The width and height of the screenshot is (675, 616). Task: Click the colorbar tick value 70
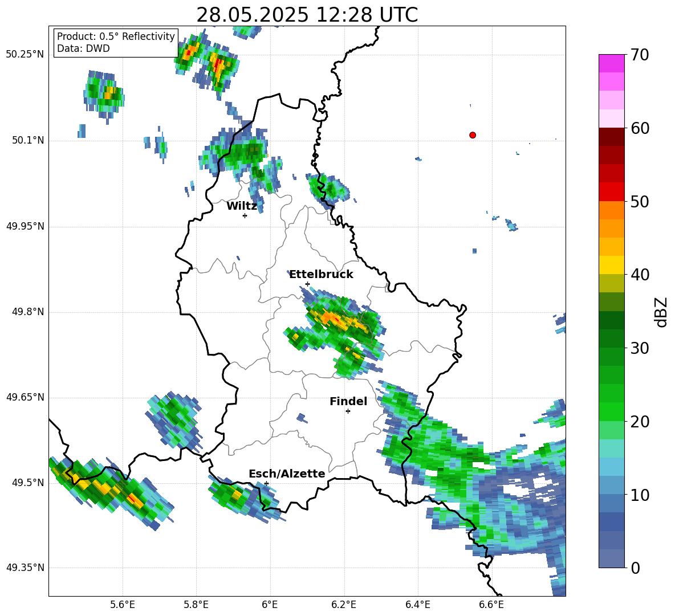coord(640,55)
